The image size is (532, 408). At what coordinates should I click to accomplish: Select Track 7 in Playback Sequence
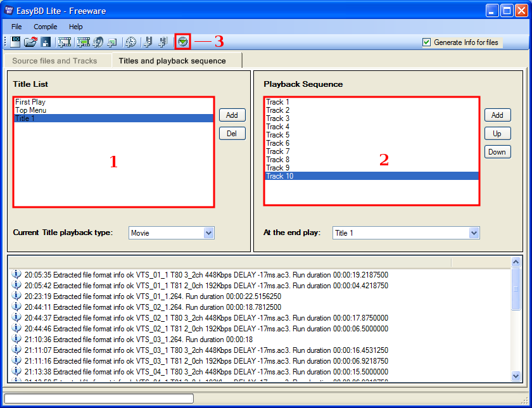tap(372, 151)
